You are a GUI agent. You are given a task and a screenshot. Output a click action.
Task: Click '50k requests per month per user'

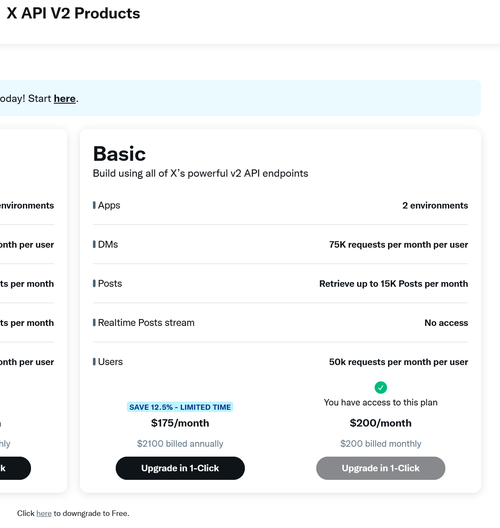(x=399, y=362)
